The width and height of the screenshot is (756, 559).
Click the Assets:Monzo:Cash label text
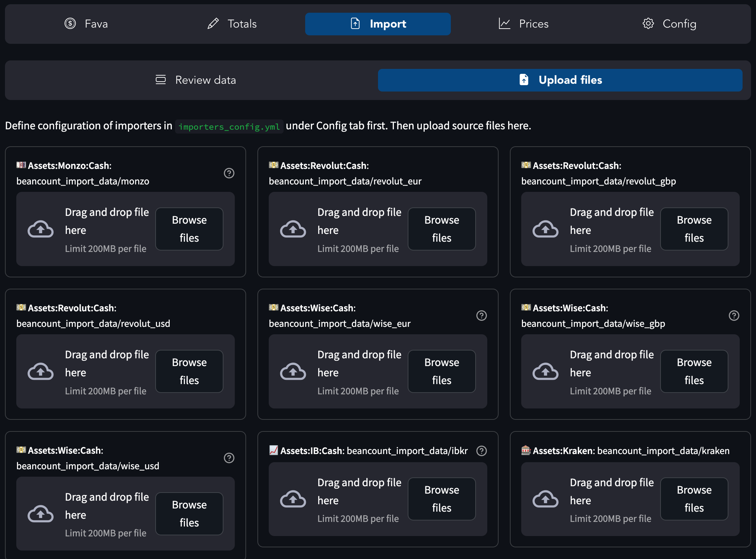click(x=70, y=166)
